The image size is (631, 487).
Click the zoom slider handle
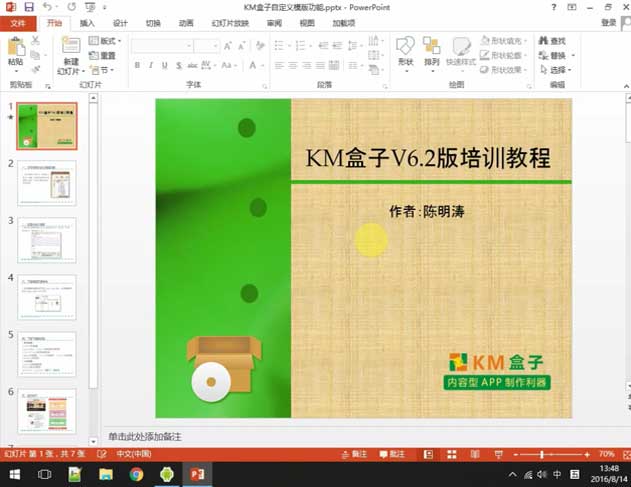[542, 454]
